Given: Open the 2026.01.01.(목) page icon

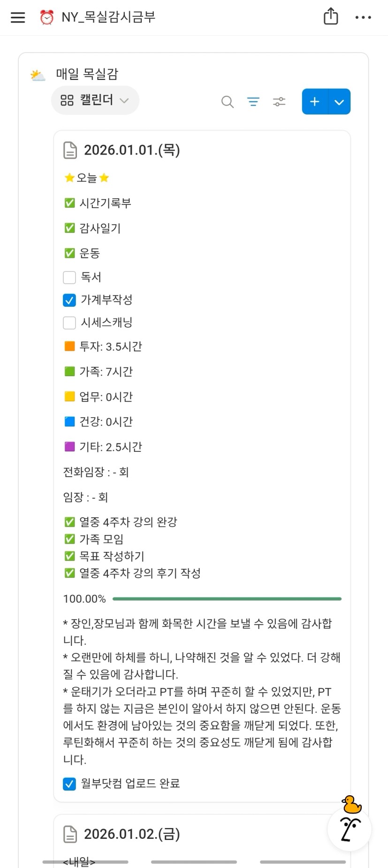Looking at the screenshot, I should point(70,150).
